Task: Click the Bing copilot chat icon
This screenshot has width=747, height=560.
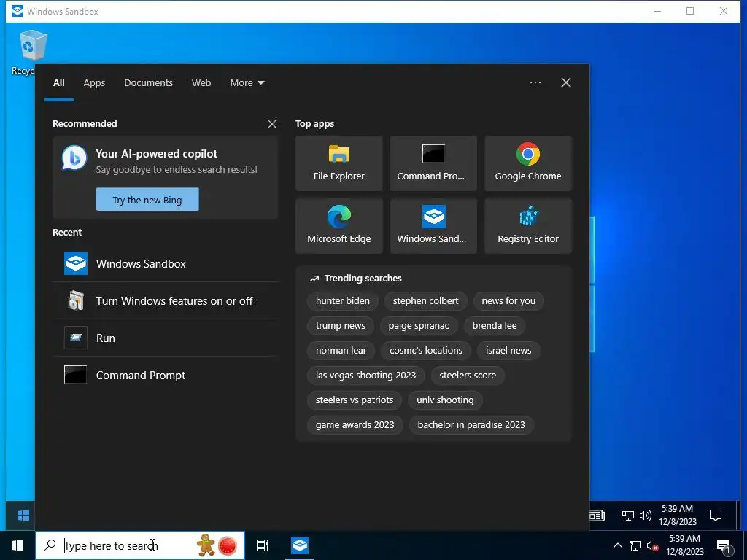Action: click(x=74, y=157)
